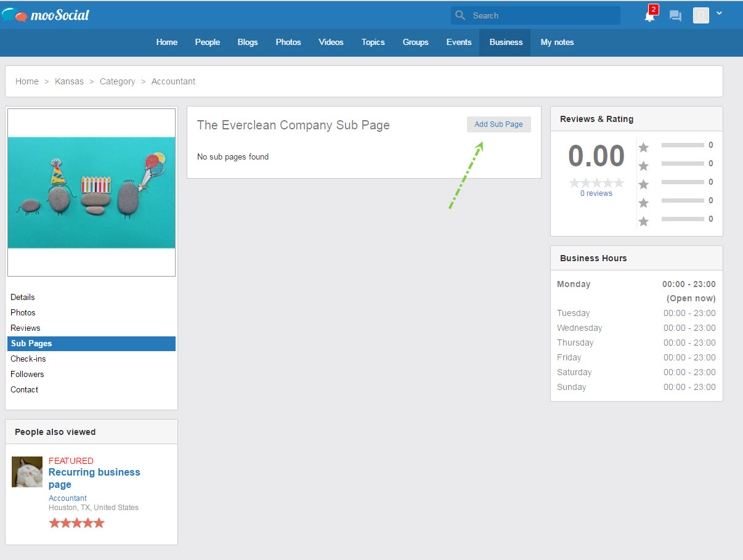This screenshot has height=560, width=743.
Task: Click the Add Sub Page button
Action: tap(498, 124)
